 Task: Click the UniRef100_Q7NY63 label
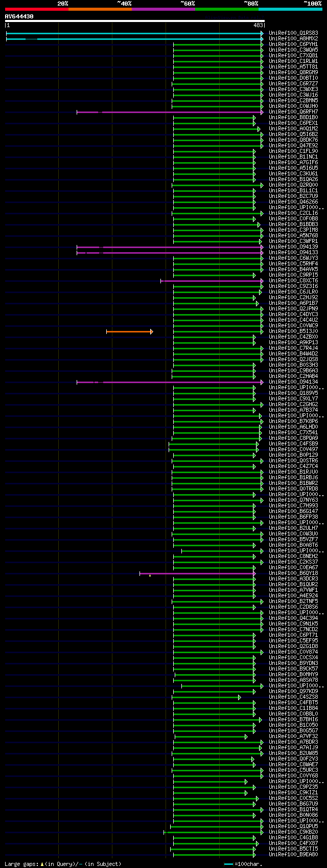pyautogui.click(x=293, y=500)
